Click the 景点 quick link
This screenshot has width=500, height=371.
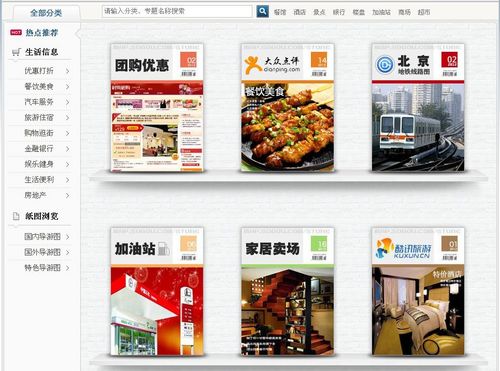[x=319, y=12]
